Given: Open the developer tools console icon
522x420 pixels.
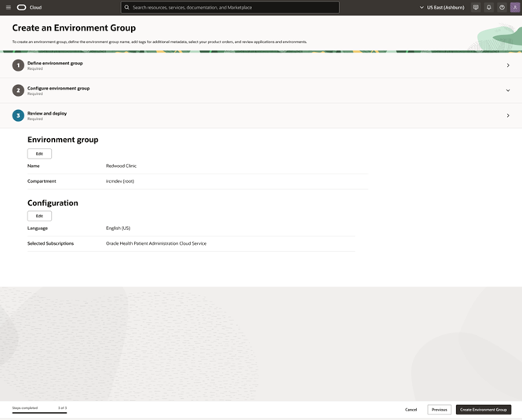Looking at the screenshot, I should [x=476, y=7].
